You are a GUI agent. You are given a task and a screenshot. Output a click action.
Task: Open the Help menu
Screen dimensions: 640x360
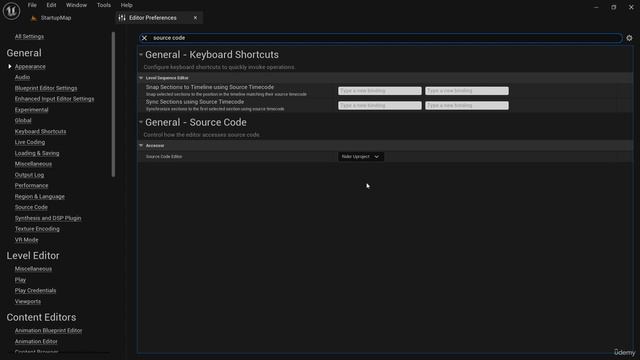pyautogui.click(x=127, y=5)
